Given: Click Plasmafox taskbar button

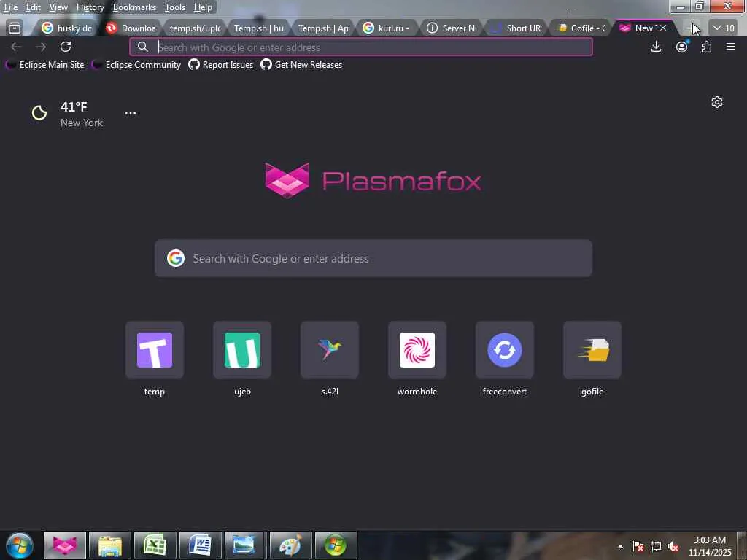Looking at the screenshot, I should click(x=65, y=545).
